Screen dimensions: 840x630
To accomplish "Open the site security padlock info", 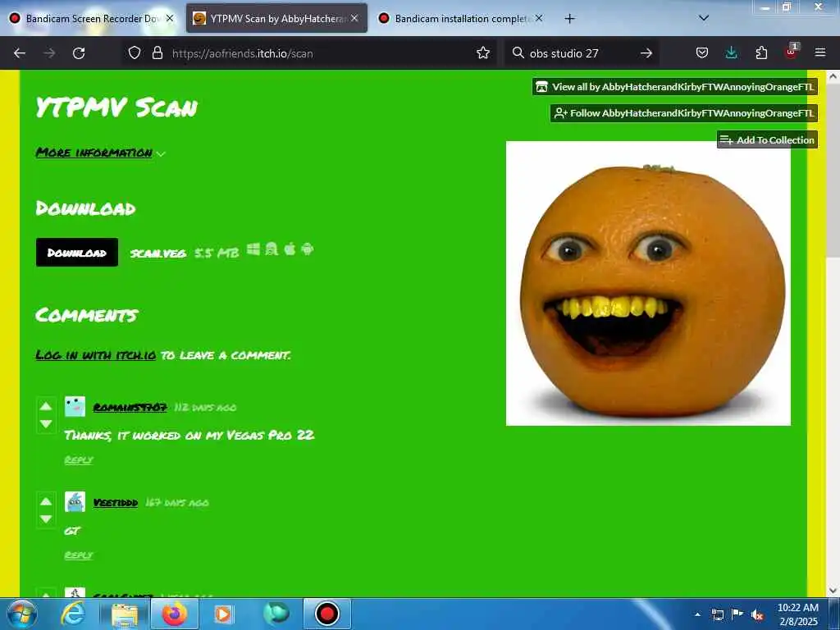I will pos(157,53).
